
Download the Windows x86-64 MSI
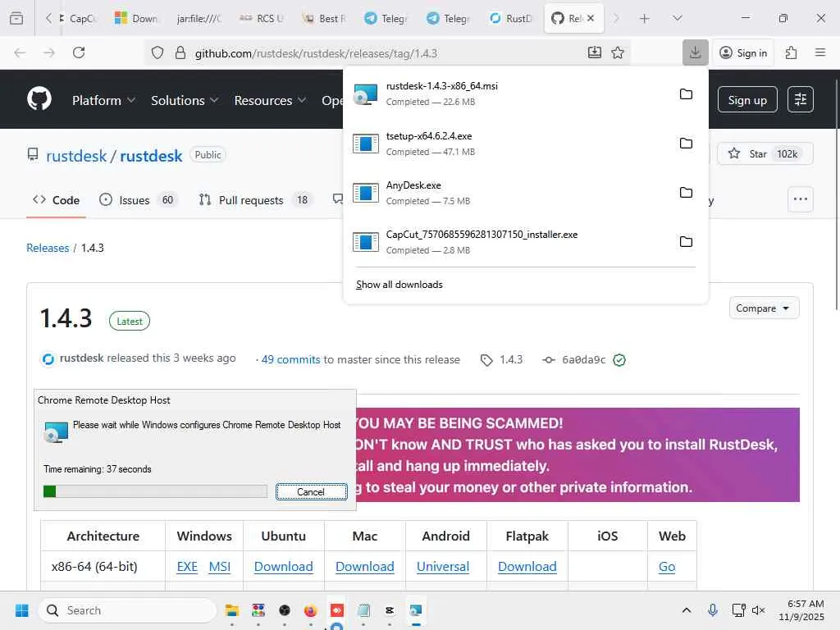(x=220, y=566)
